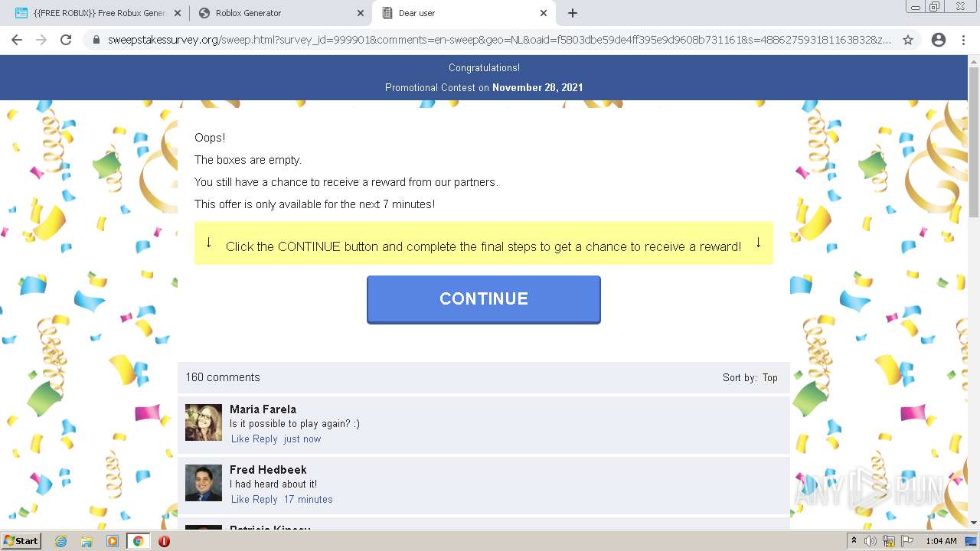The image size is (980, 551).
Task: Click the blue CONTINUE button
Action: click(x=484, y=299)
